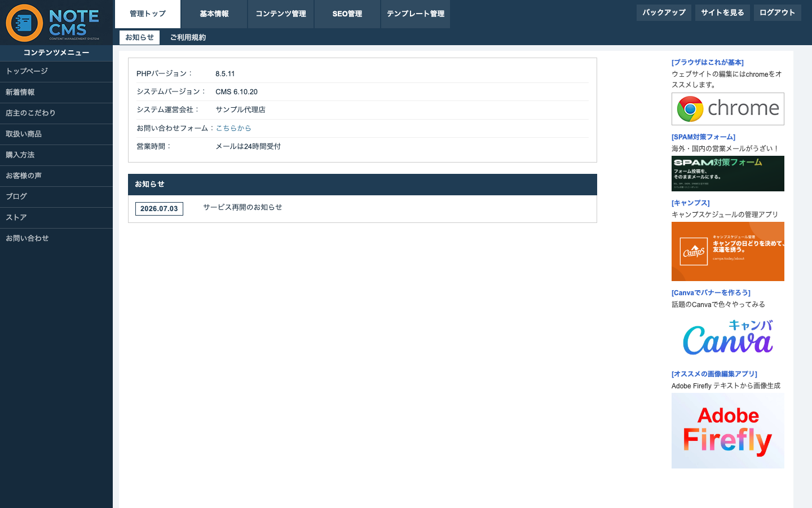This screenshot has width=812, height=508.
Task: Open the テンプレート管理 tab
Action: (416, 14)
